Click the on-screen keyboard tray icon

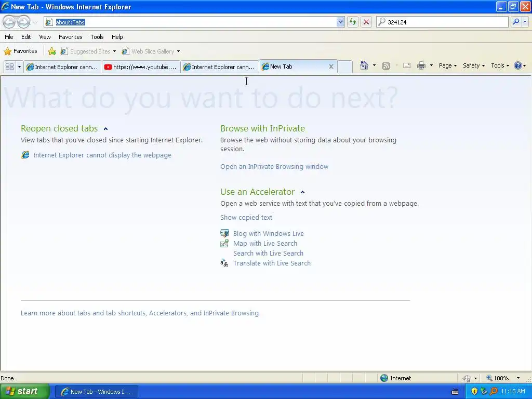455,392
